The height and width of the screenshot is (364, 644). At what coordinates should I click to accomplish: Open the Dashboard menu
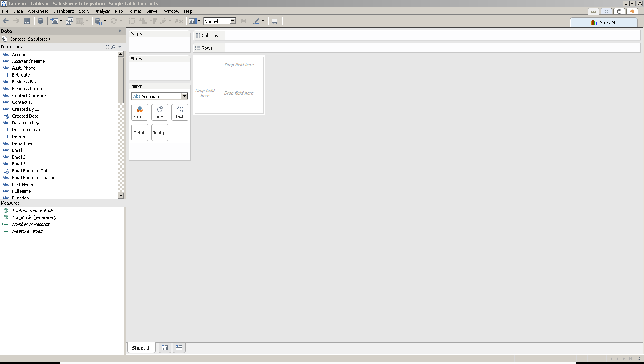coord(64,11)
